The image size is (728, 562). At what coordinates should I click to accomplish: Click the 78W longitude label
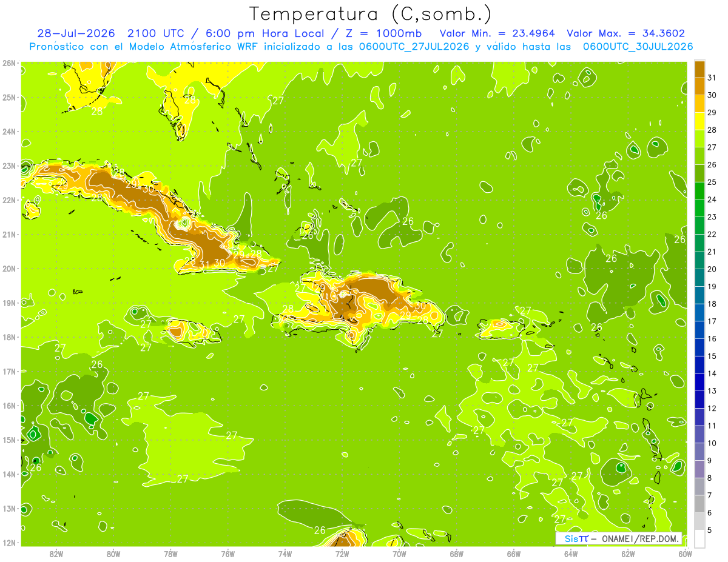point(170,554)
